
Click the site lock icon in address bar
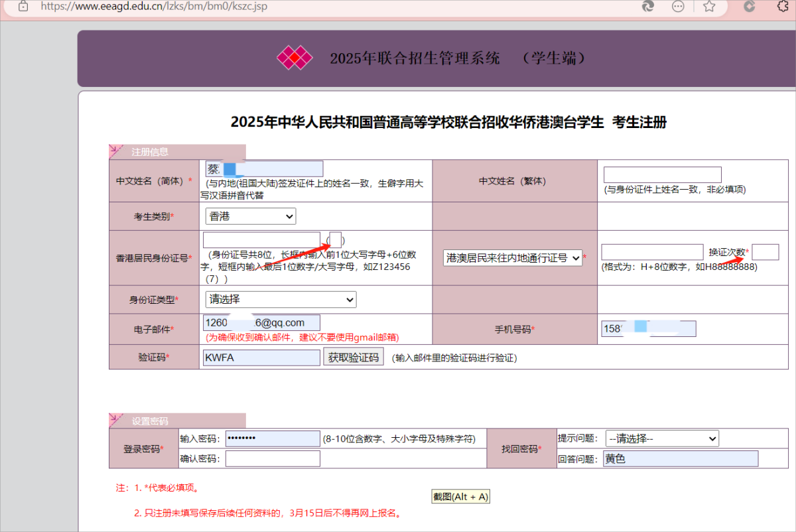(23, 6)
